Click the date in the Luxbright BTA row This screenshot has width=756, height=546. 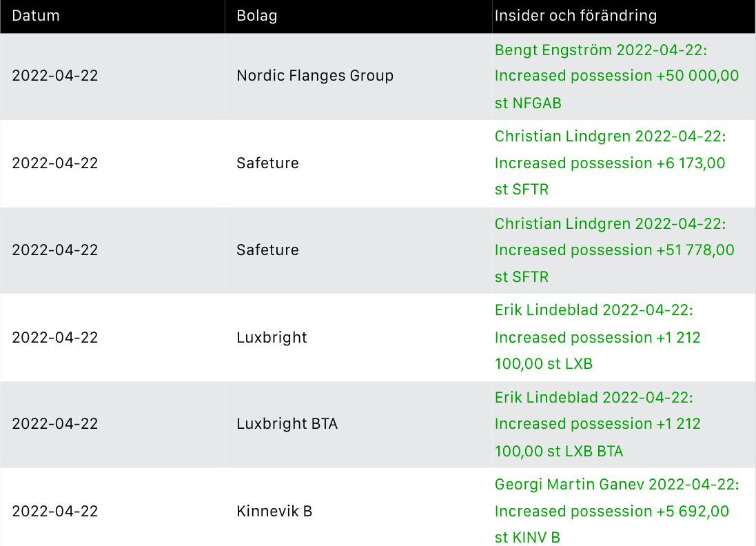tap(55, 424)
